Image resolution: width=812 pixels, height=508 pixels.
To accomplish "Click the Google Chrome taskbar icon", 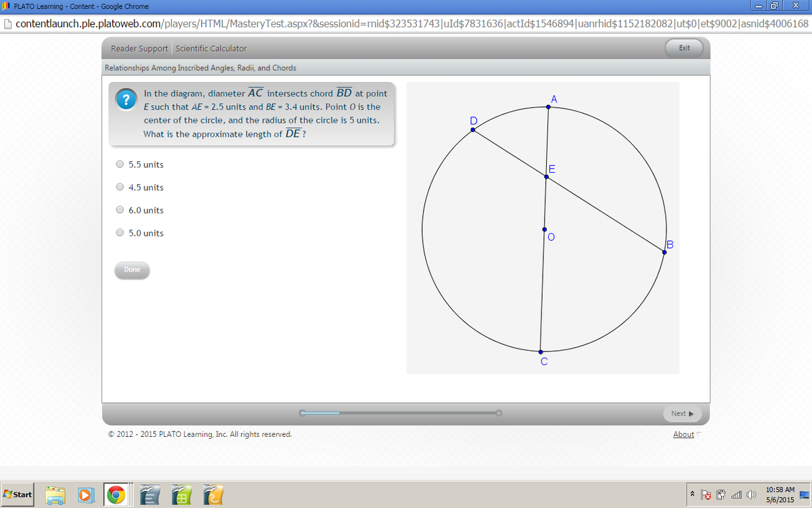I will pyautogui.click(x=116, y=495).
